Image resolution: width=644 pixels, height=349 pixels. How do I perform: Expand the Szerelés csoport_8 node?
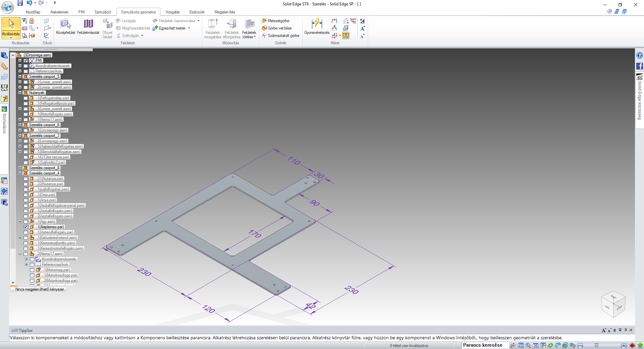20,168
